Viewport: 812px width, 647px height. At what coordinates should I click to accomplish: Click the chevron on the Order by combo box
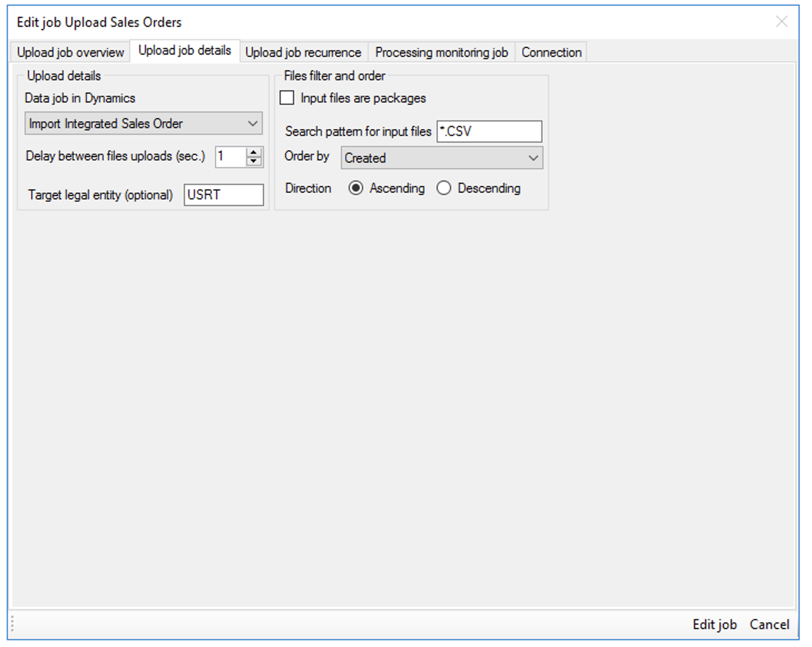[x=533, y=158]
